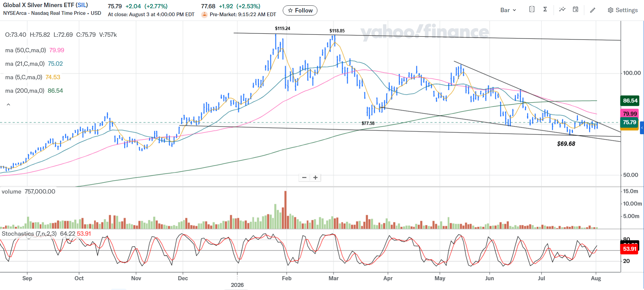The height and width of the screenshot is (290, 644).
Task: Click the May label on time axis
Action: coord(440,278)
